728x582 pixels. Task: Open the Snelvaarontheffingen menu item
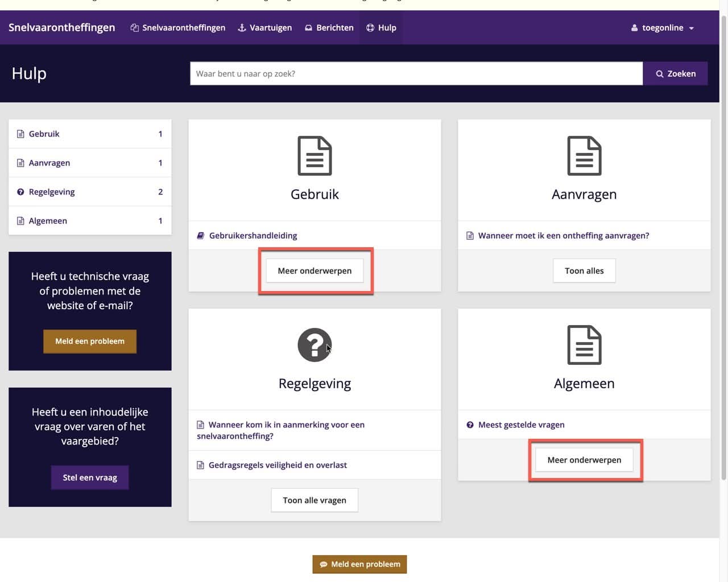(x=178, y=28)
